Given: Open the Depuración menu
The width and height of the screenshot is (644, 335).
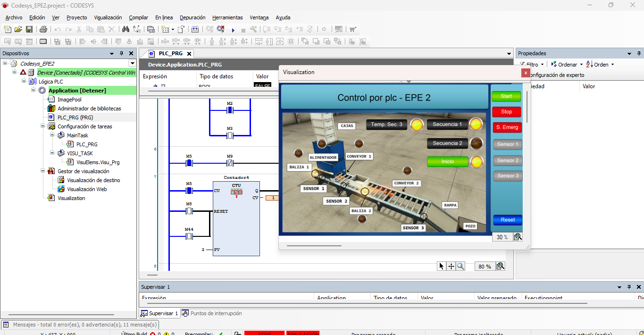Looking at the screenshot, I should pyautogui.click(x=192, y=17).
